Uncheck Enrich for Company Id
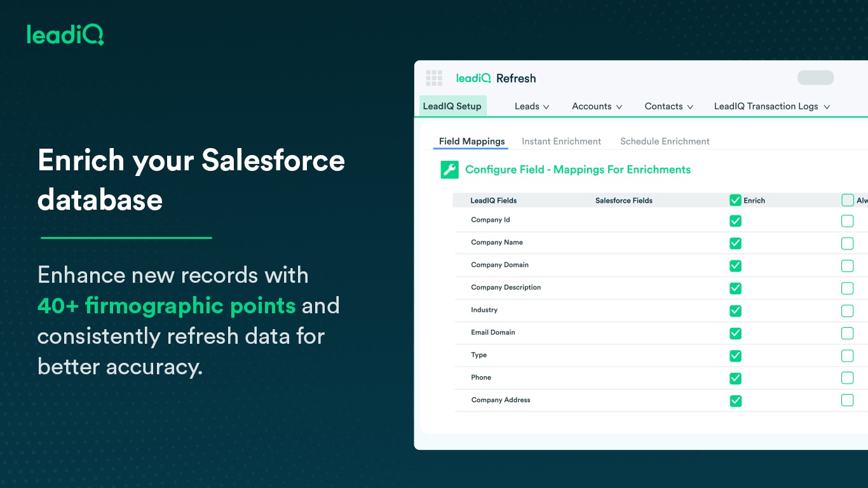868x488 pixels. (x=735, y=221)
